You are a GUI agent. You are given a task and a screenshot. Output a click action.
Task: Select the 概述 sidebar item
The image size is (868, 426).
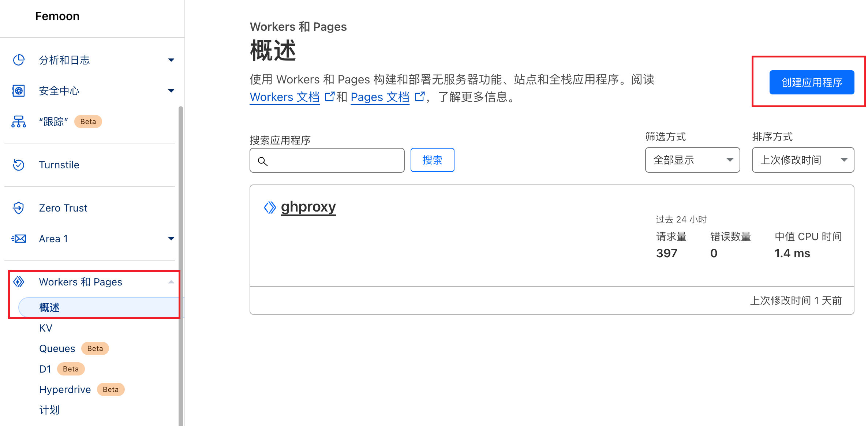coord(49,307)
